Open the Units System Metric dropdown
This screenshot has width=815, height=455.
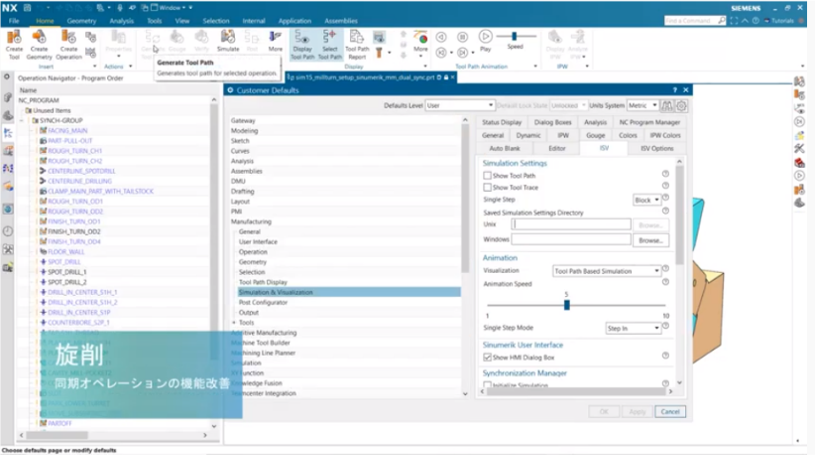(642, 106)
